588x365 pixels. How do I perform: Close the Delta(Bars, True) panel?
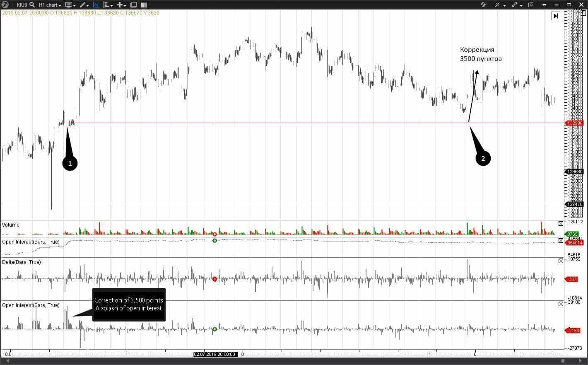click(x=561, y=261)
